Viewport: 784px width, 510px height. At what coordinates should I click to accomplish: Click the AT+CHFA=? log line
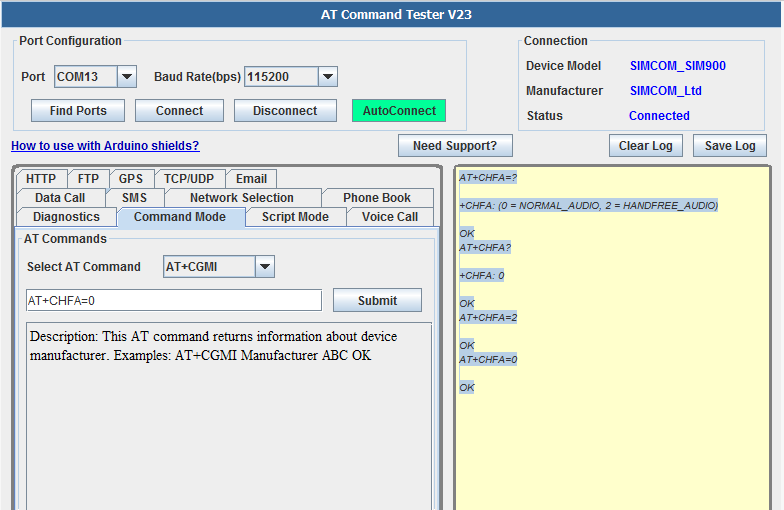coord(488,178)
